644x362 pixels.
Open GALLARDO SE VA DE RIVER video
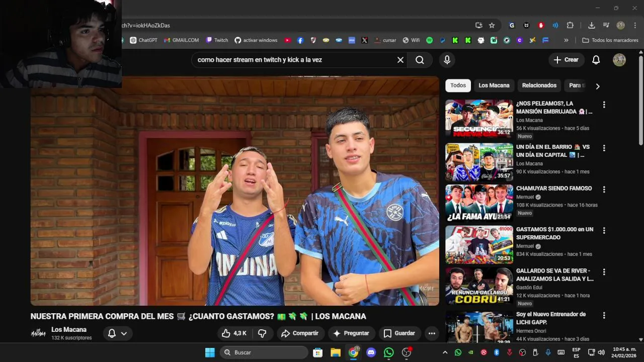tap(555, 275)
